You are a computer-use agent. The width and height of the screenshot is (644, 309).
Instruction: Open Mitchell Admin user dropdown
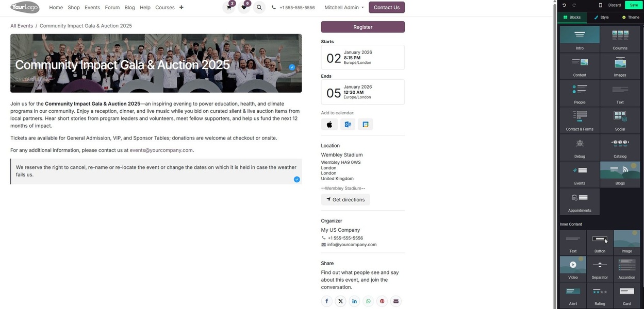coord(344,8)
